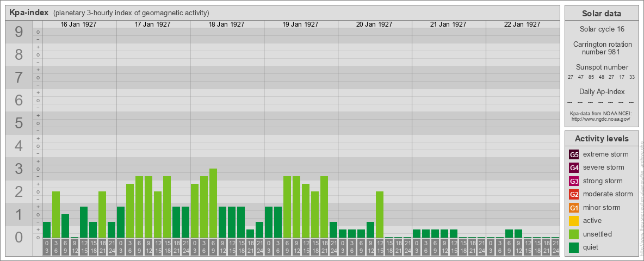
Task: Click the 'Solar cycle 16' text
Action: 602,29
